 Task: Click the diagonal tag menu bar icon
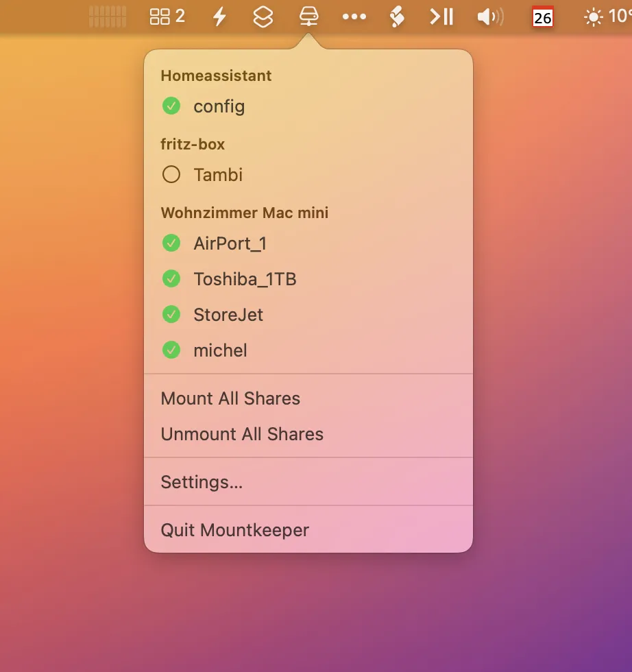click(397, 16)
